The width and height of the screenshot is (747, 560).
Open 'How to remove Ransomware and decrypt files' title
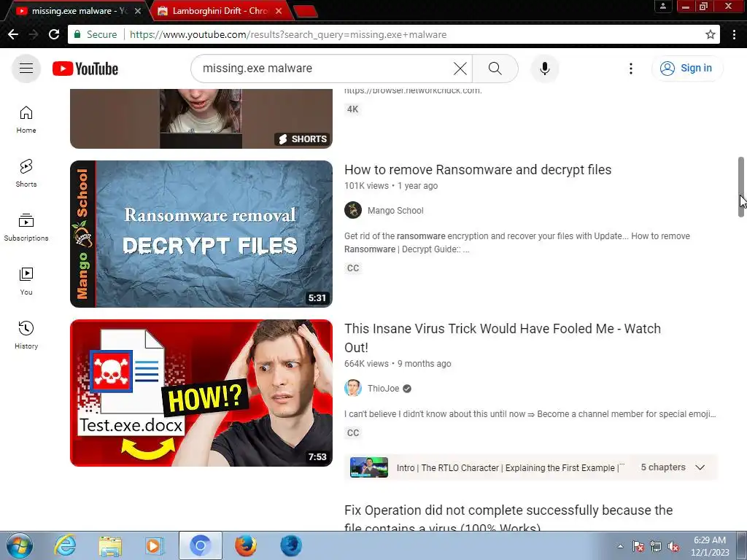[x=478, y=169]
